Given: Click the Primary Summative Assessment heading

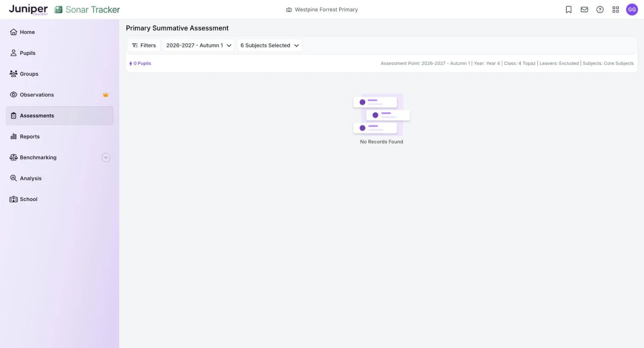Looking at the screenshot, I should [177, 28].
